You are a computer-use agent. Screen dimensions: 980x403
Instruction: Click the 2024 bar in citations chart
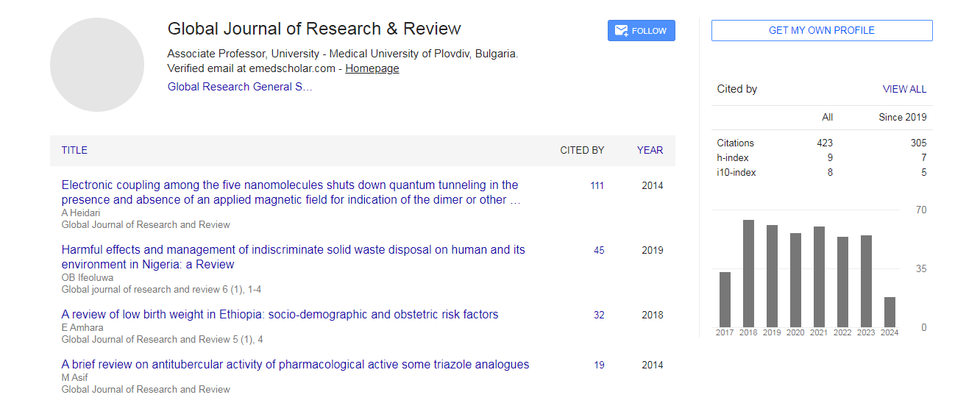click(890, 312)
